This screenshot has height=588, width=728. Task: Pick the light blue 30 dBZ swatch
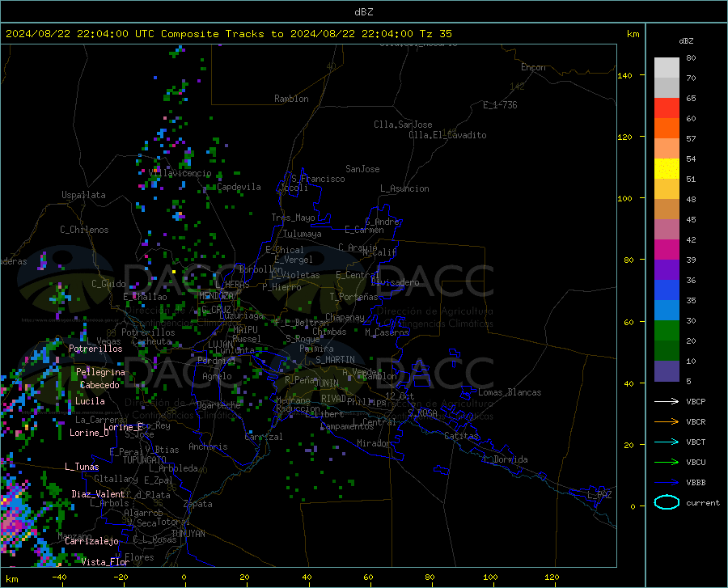(x=667, y=311)
